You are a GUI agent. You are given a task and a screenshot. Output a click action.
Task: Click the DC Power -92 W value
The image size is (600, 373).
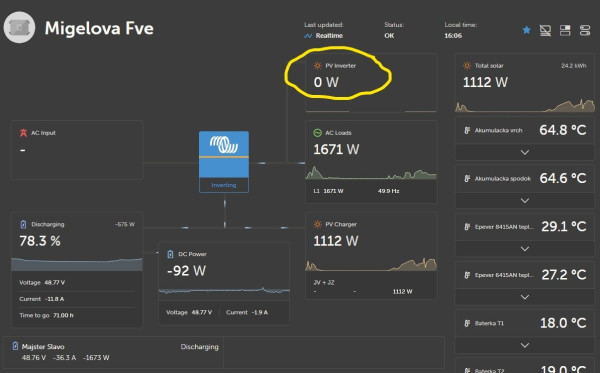pos(186,271)
